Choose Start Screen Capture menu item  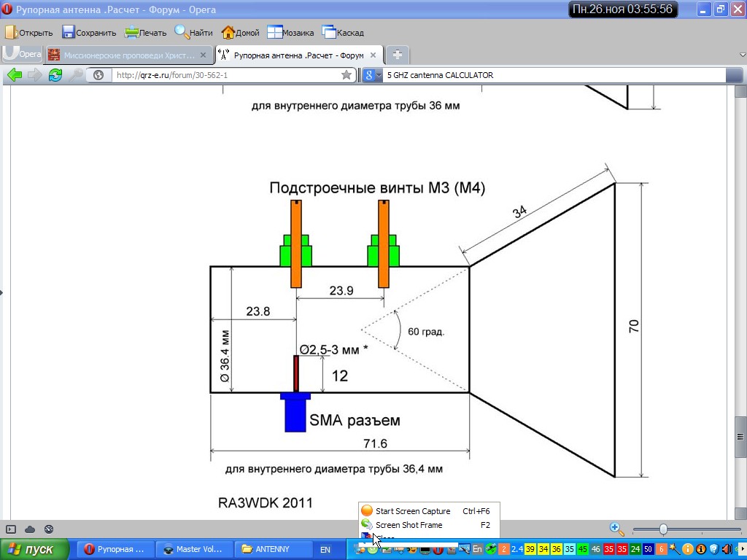coord(429,511)
